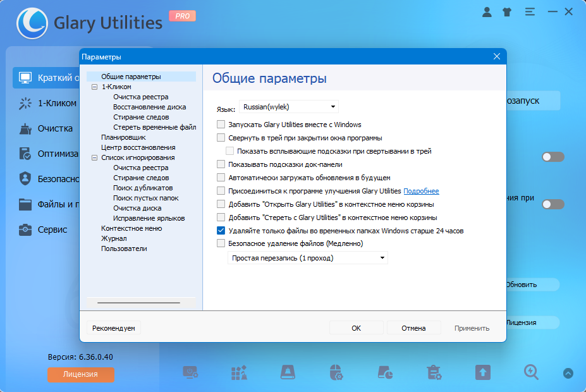
Task: Open the Подробнее link
Action: [421, 191]
